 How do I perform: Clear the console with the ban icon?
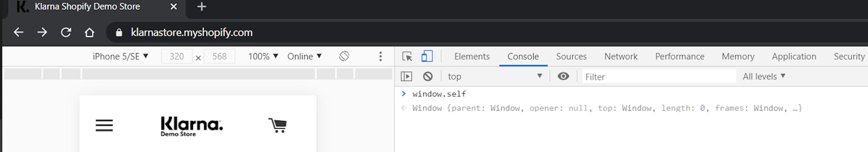pos(428,76)
